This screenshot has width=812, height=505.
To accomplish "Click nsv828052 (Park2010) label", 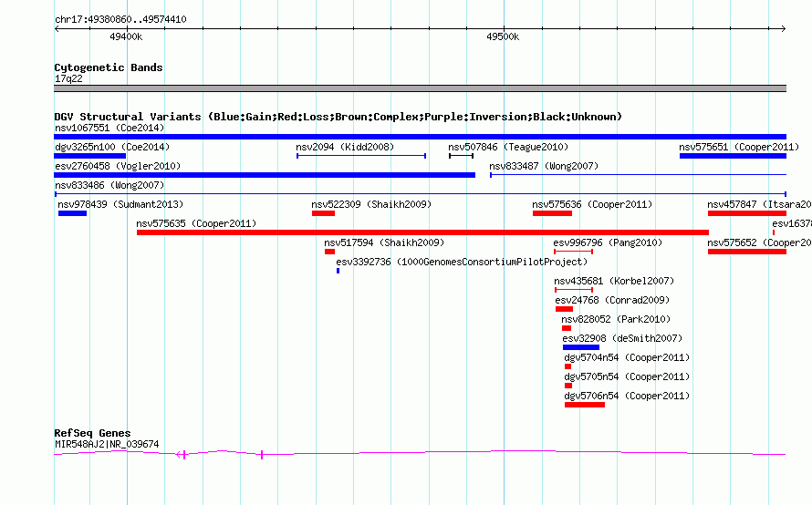I will click(x=616, y=319).
